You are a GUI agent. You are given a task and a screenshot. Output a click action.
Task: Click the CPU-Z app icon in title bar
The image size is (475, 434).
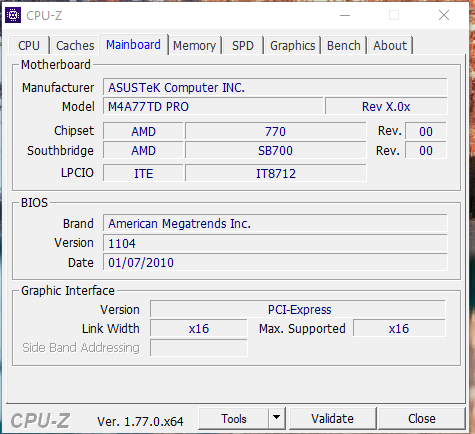[x=13, y=15]
